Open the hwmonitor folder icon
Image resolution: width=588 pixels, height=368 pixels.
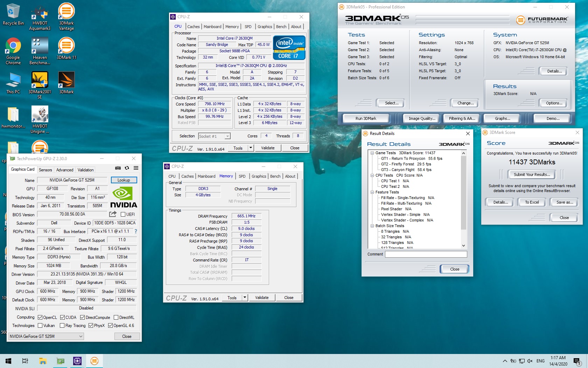[13, 117]
